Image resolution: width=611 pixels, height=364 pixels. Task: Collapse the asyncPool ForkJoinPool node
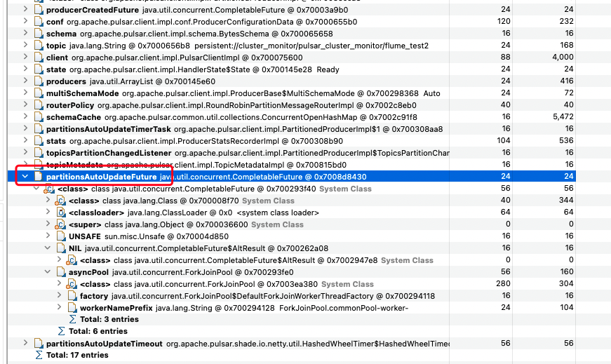[48, 271]
